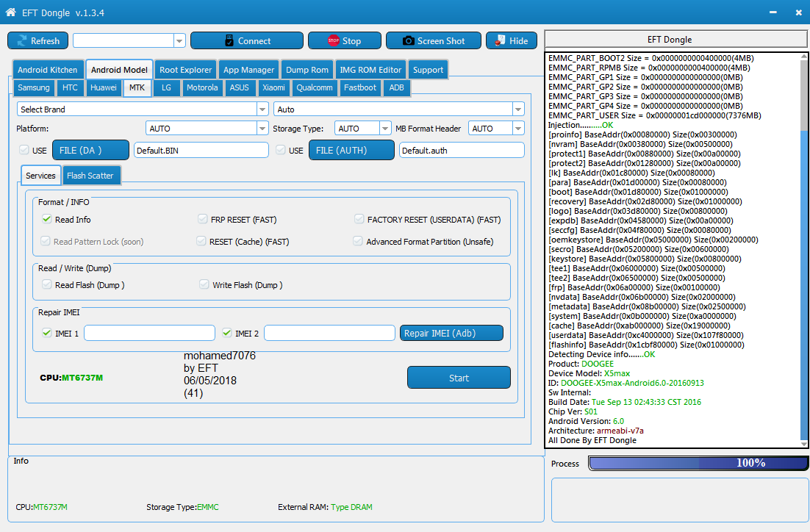
Task: Open the port dropdown next to Refresh
Action: coord(179,41)
